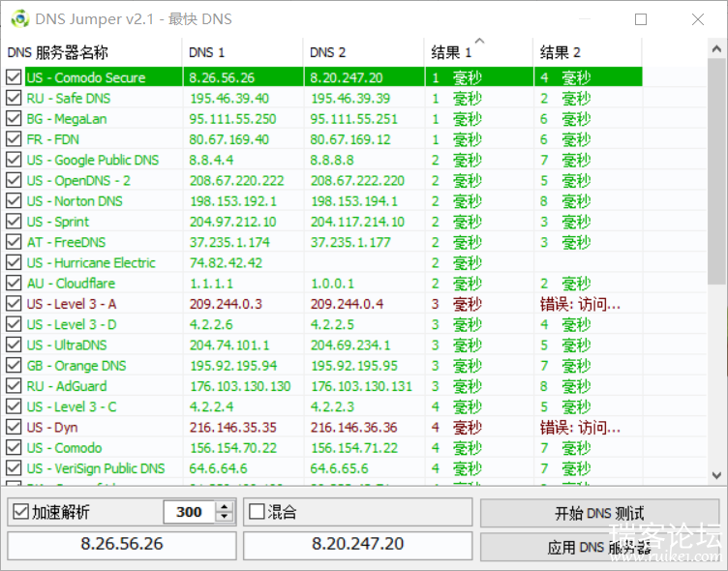
Task: Click the 8.20.247.20 DNS field at bottom
Action: pos(357,544)
